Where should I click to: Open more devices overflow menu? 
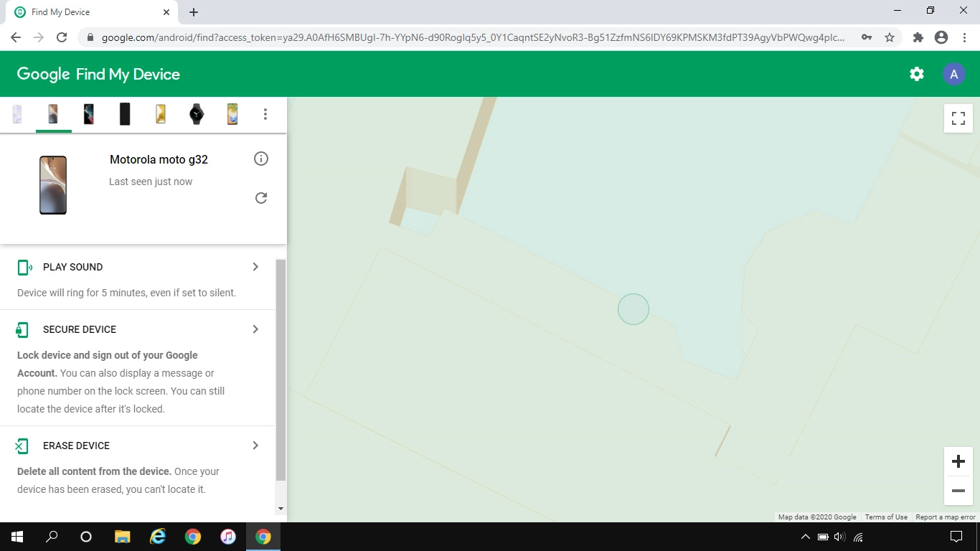(x=265, y=114)
